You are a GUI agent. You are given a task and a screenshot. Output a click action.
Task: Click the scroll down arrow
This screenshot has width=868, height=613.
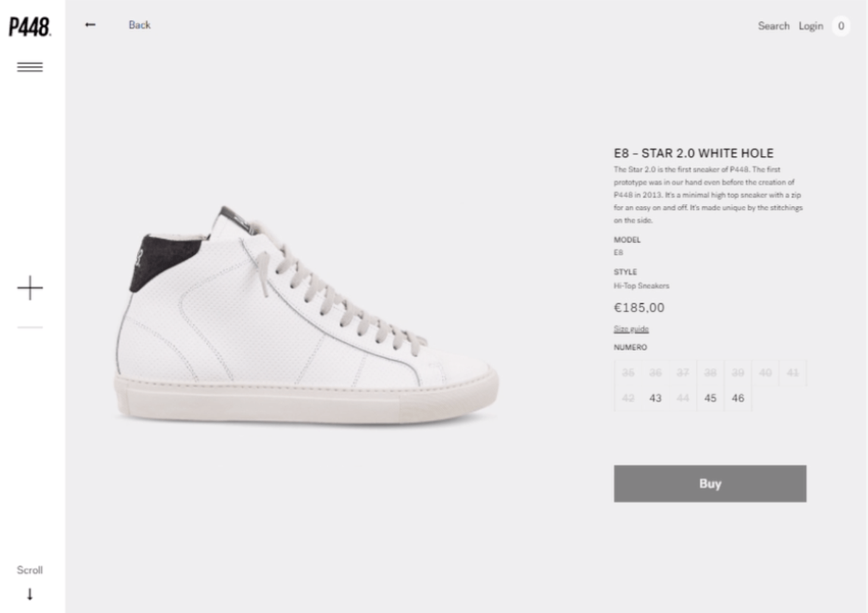(30, 594)
